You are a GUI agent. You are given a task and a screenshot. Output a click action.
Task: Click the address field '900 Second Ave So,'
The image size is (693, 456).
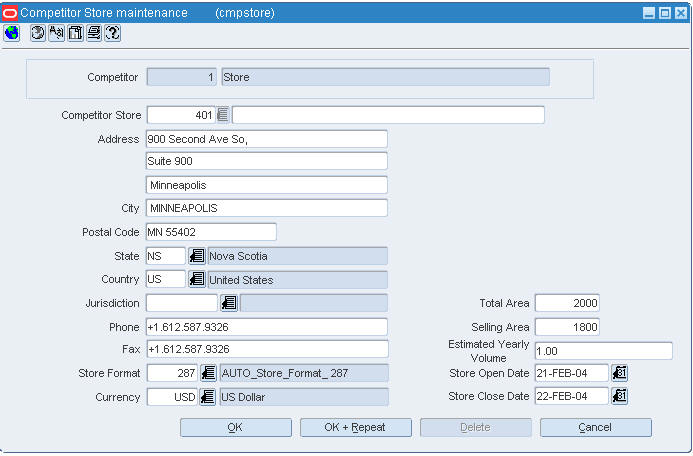coord(267,139)
